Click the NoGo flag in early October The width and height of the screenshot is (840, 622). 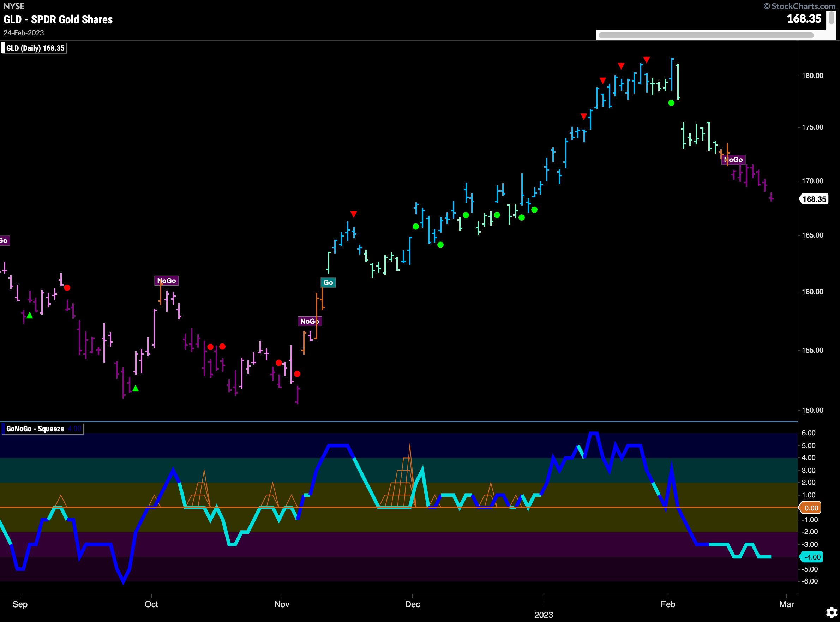click(x=166, y=281)
